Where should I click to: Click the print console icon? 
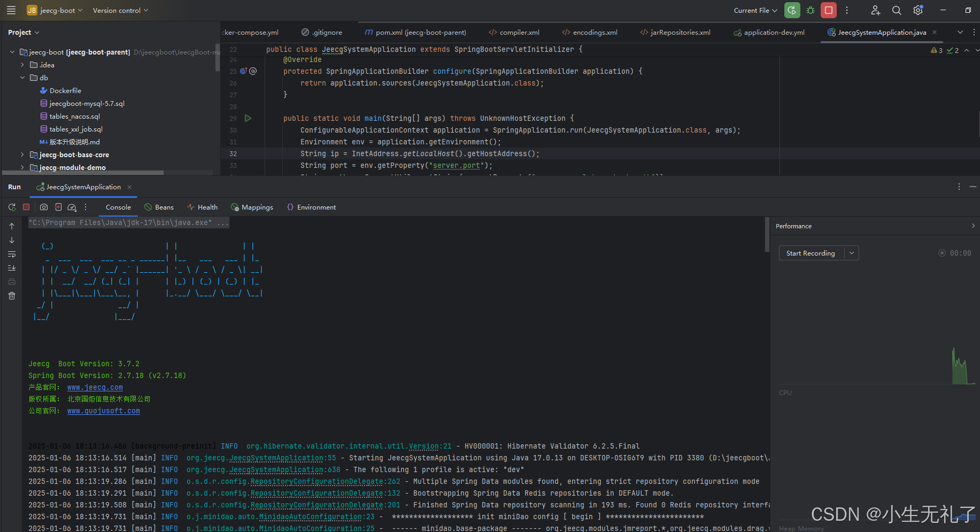coord(12,282)
